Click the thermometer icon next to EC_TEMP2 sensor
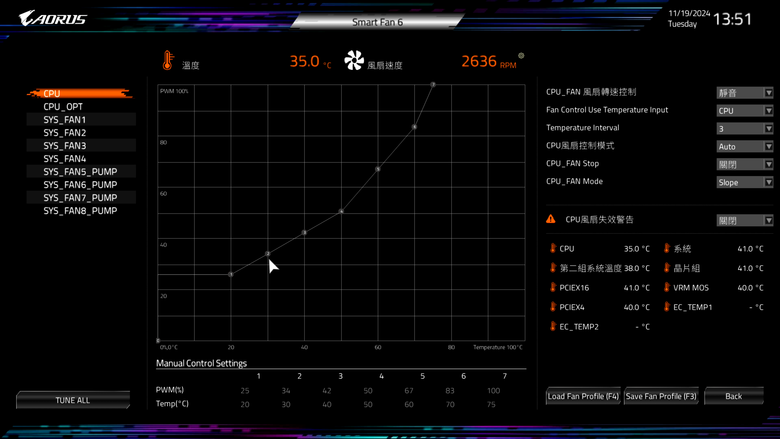Viewport: 780px width, 439px height. tap(553, 326)
